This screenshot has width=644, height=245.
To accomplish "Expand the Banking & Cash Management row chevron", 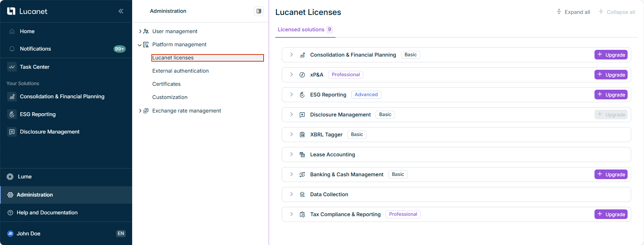I will coord(291,174).
